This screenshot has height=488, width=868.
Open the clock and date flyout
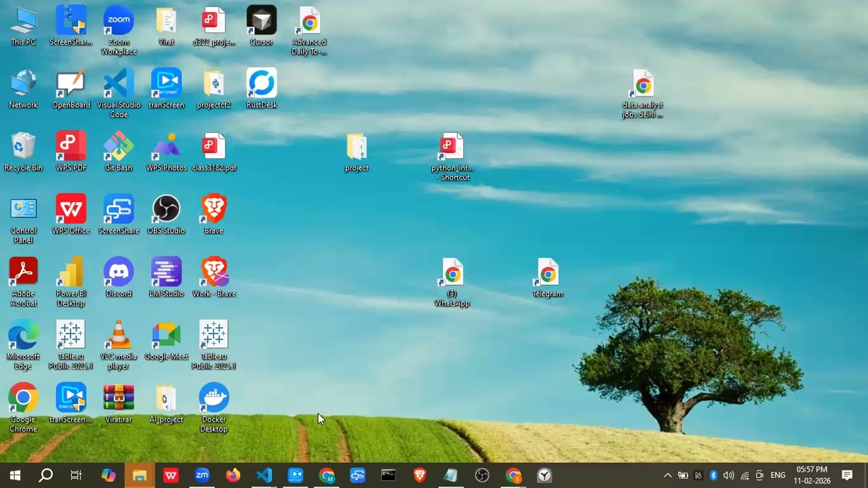[x=812, y=475]
